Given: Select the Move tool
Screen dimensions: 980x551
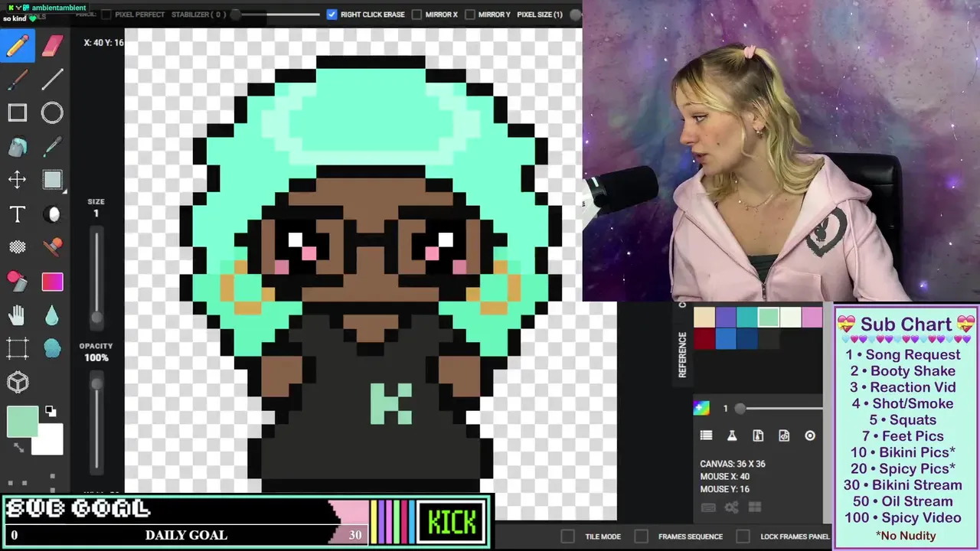Looking at the screenshot, I should (18, 180).
